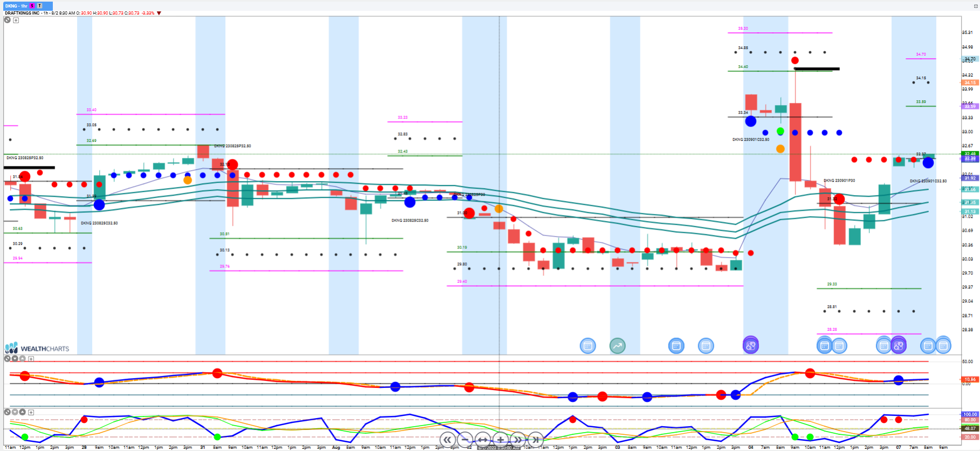Screen dimensions: 980x451
Task: Open the calendar event icon right of 03 session
Action: point(706,346)
